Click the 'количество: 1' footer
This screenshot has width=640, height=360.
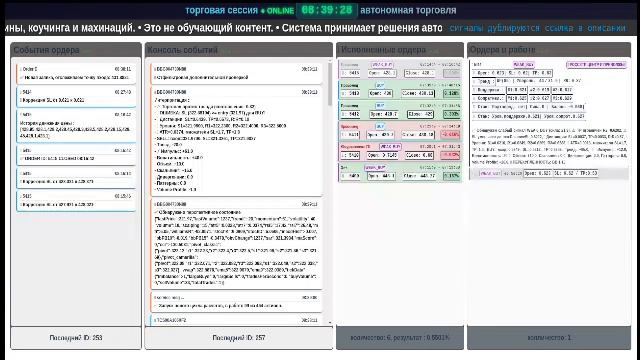[549, 338]
